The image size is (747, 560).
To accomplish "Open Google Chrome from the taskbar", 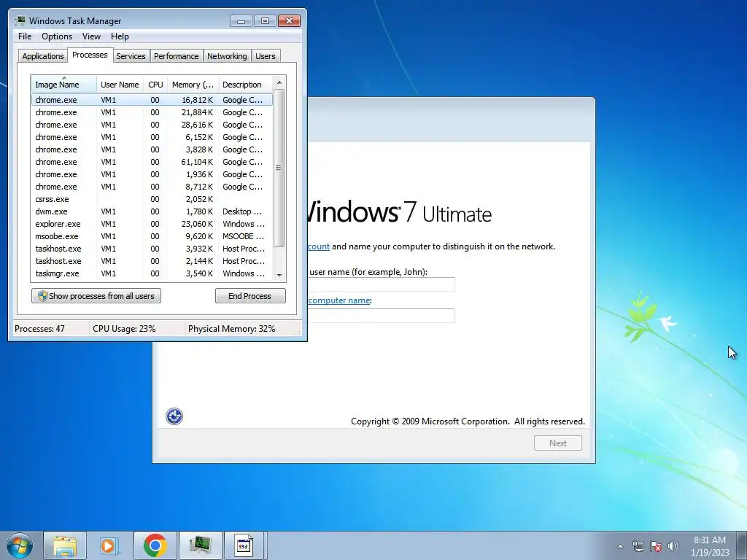I will coord(155,545).
